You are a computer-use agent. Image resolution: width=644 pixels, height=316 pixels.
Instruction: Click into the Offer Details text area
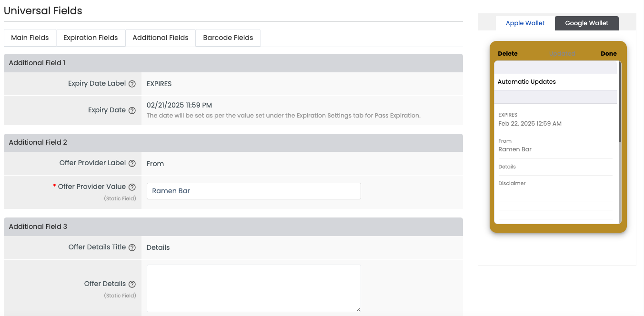254,288
